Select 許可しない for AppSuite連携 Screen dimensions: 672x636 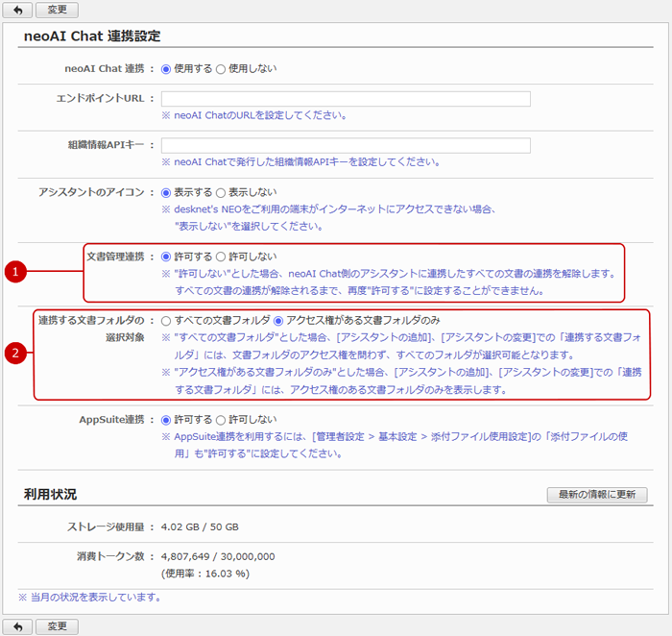[x=220, y=420]
